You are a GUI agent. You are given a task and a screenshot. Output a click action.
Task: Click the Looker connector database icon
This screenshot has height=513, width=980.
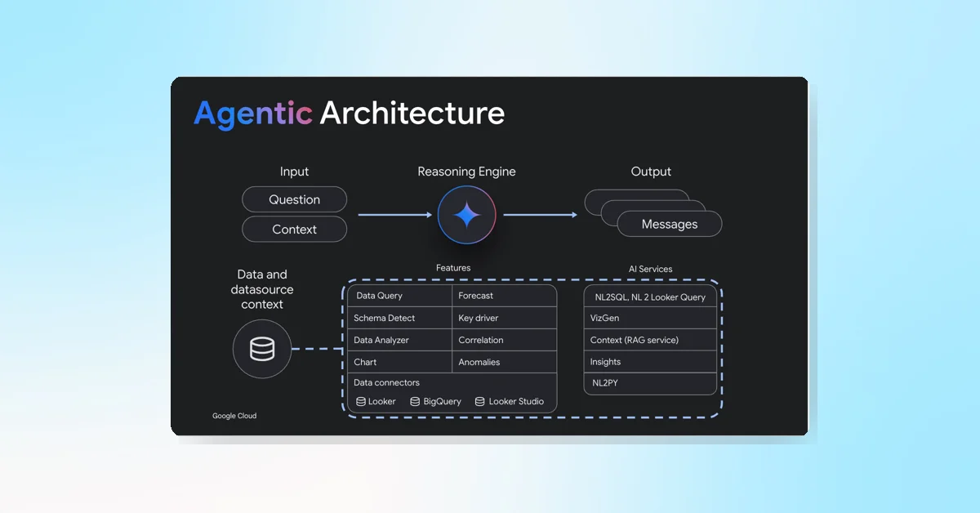click(x=361, y=401)
